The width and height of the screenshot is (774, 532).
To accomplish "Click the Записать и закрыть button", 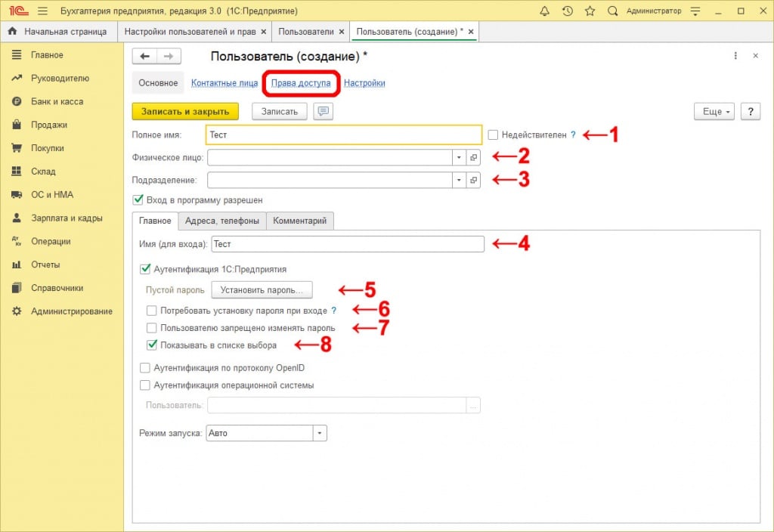I will click(x=185, y=111).
